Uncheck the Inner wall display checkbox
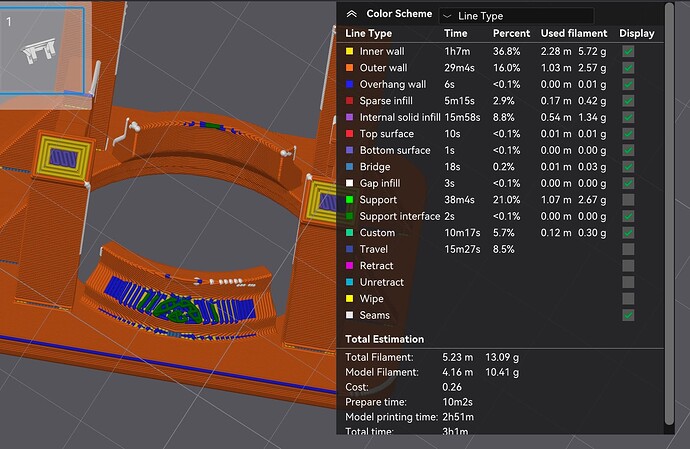Screen dimensions: 690x449 pos(628,52)
